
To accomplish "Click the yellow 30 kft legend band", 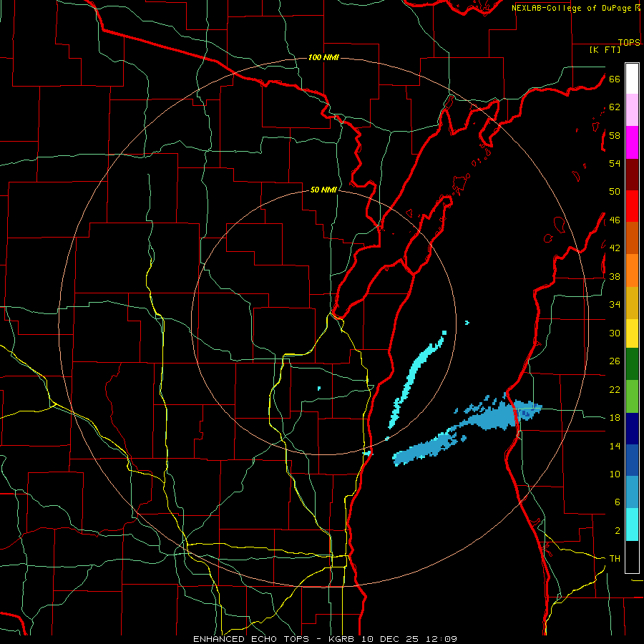I will click(x=632, y=333).
